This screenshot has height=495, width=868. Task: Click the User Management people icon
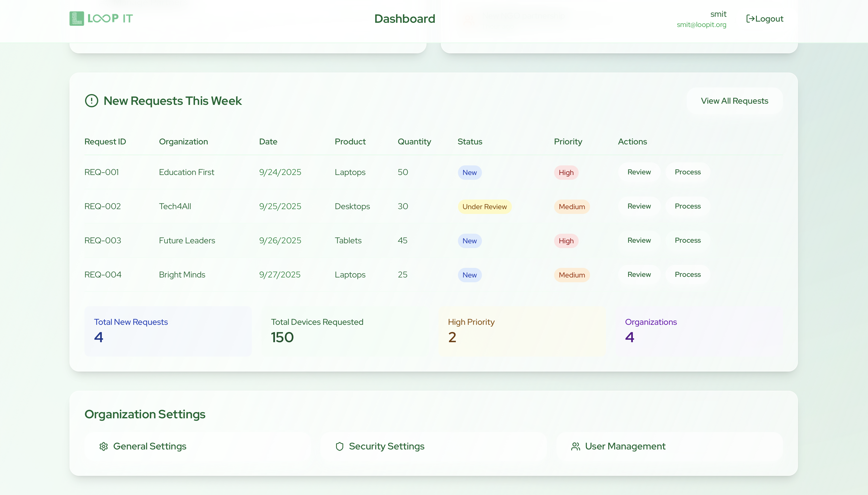click(575, 446)
